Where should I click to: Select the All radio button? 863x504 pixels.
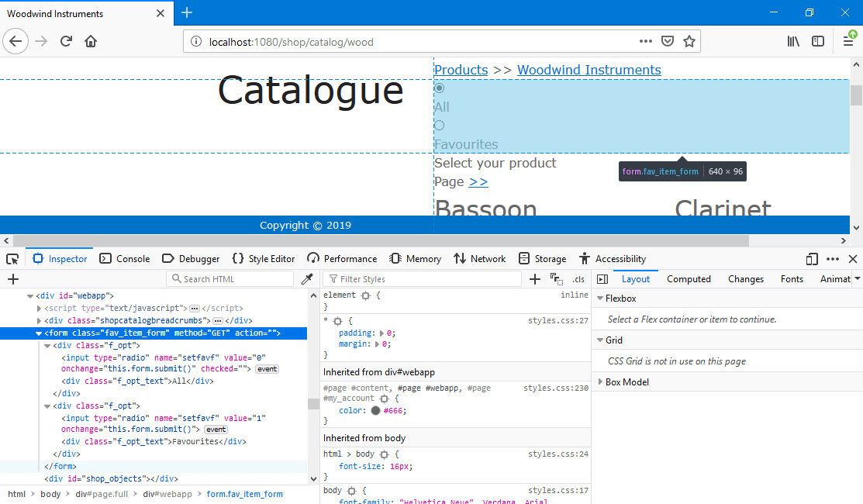(x=439, y=88)
